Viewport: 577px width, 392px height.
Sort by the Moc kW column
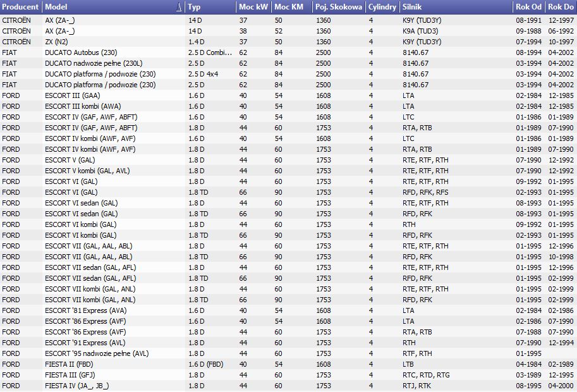coord(253,6)
